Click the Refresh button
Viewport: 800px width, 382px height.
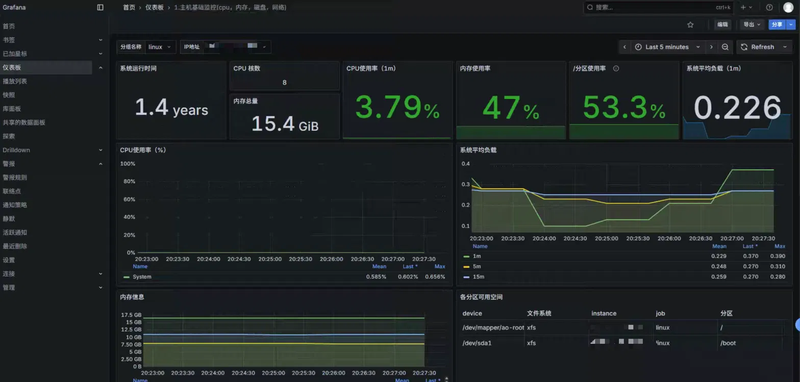point(759,47)
